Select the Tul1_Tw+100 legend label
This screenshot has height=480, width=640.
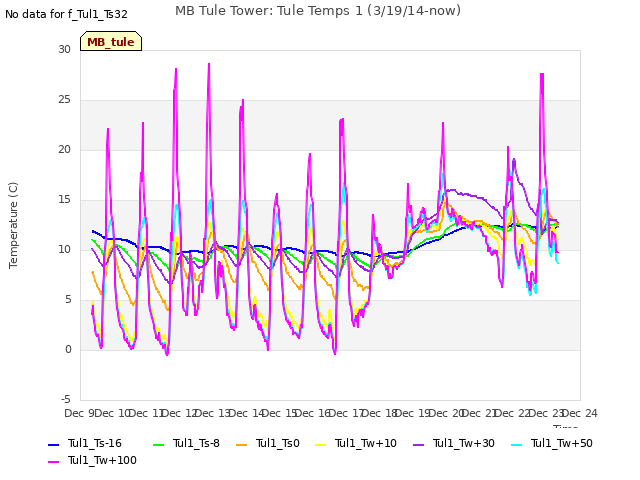(102, 460)
